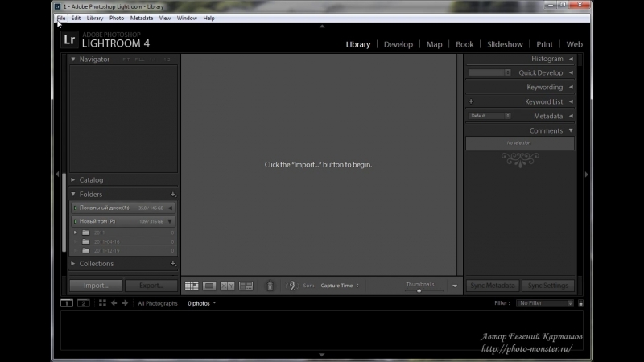The height and width of the screenshot is (362, 644).
Task: Expand the 2011 folder
Action: (x=76, y=232)
